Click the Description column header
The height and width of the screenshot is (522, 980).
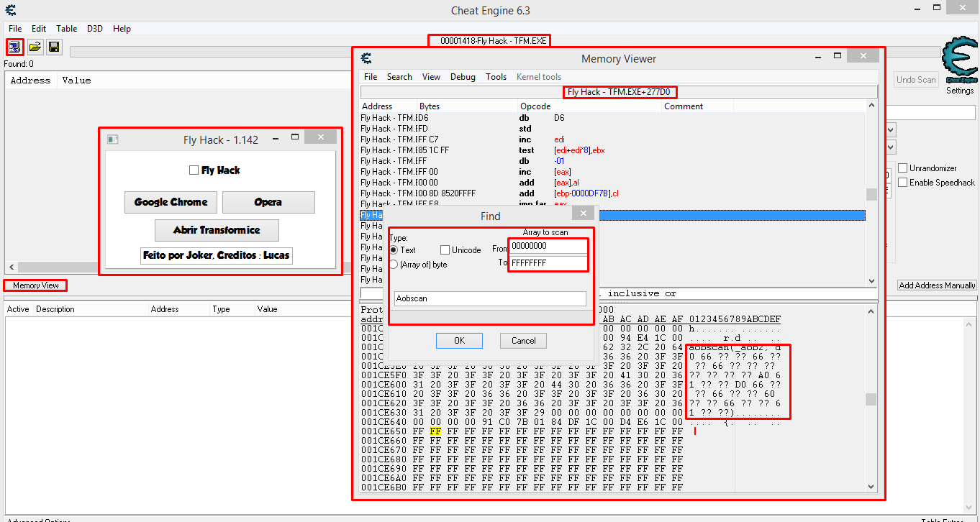[x=55, y=309]
